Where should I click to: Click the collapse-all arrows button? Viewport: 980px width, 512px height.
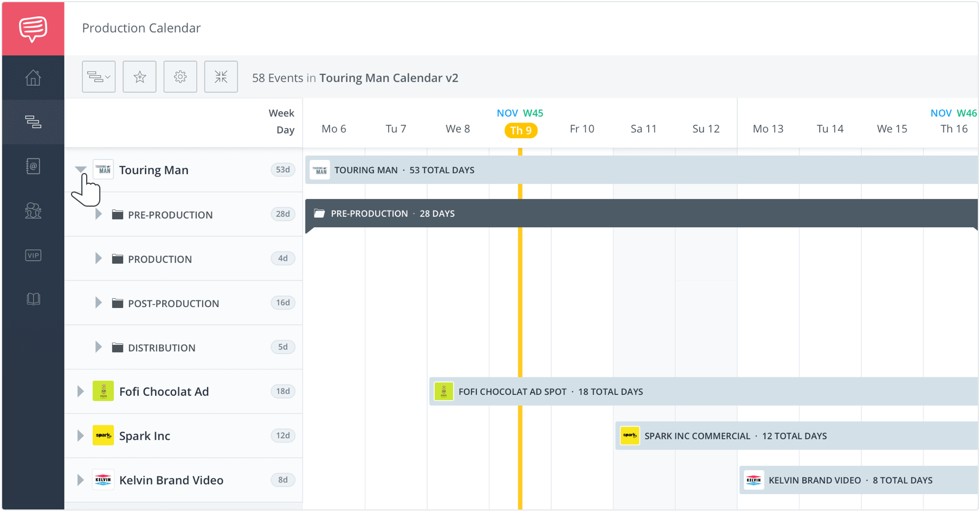point(221,77)
